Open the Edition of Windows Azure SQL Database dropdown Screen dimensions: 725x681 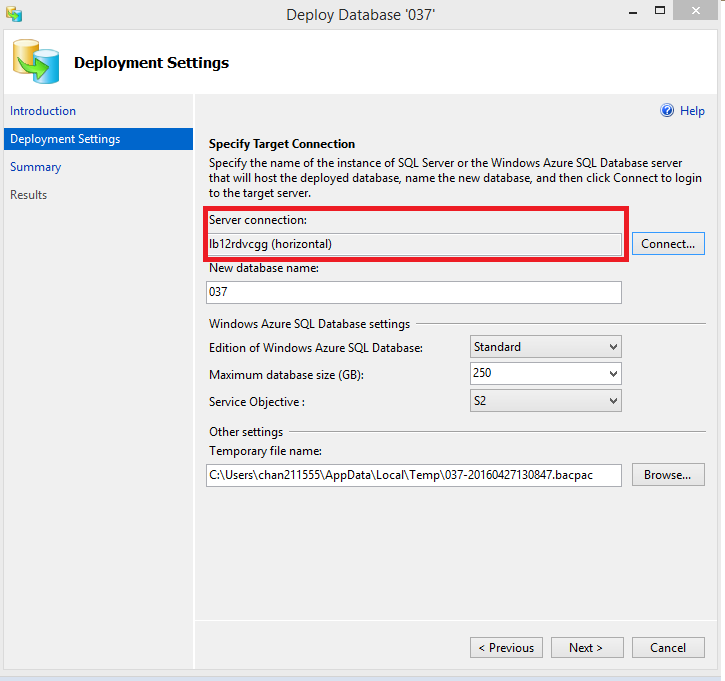pos(546,347)
